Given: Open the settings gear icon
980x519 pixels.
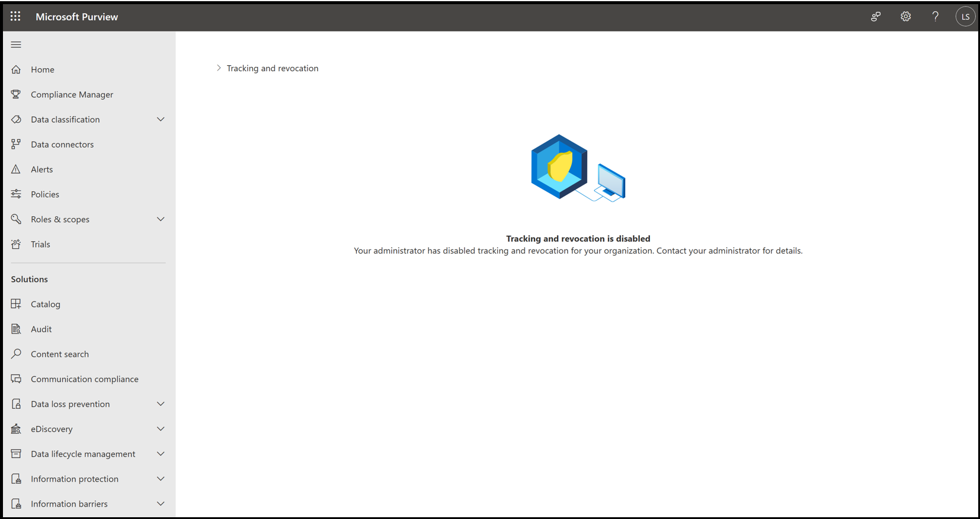Looking at the screenshot, I should (x=905, y=17).
